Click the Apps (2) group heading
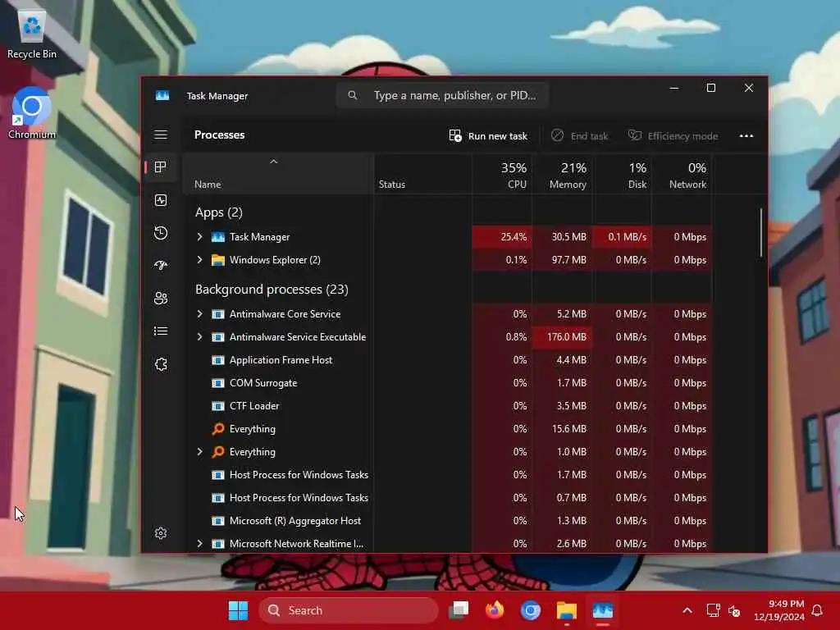Viewport: 840px width, 630px height. tap(218, 212)
